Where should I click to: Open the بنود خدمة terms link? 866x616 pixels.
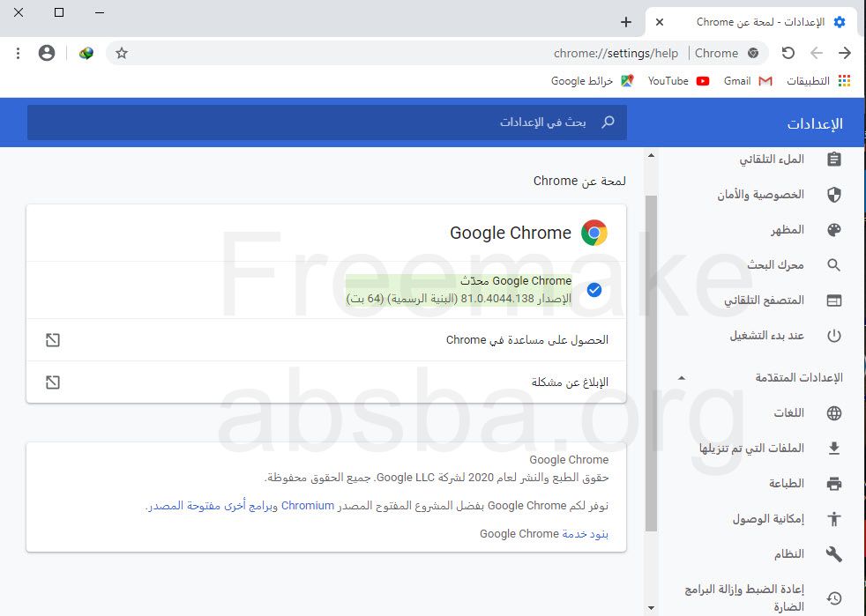585,534
